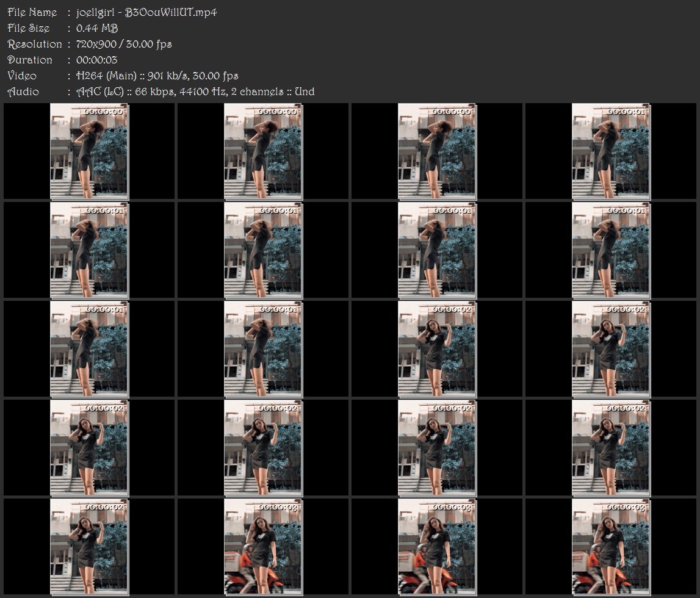Select the File Size label
The image size is (700, 598).
click(x=29, y=28)
